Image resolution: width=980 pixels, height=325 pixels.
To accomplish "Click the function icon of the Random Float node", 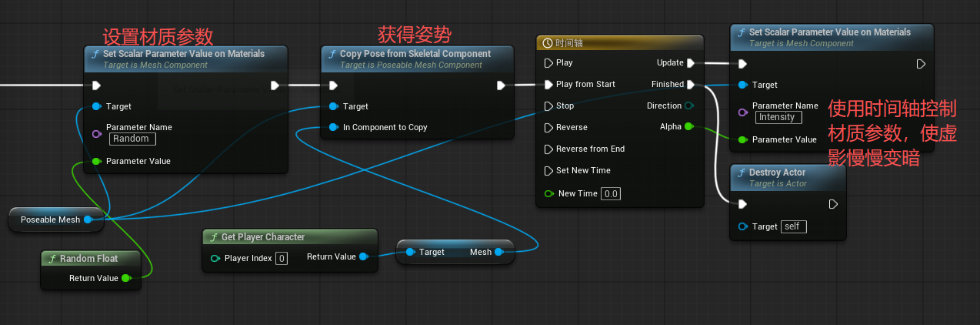I will pyautogui.click(x=52, y=258).
